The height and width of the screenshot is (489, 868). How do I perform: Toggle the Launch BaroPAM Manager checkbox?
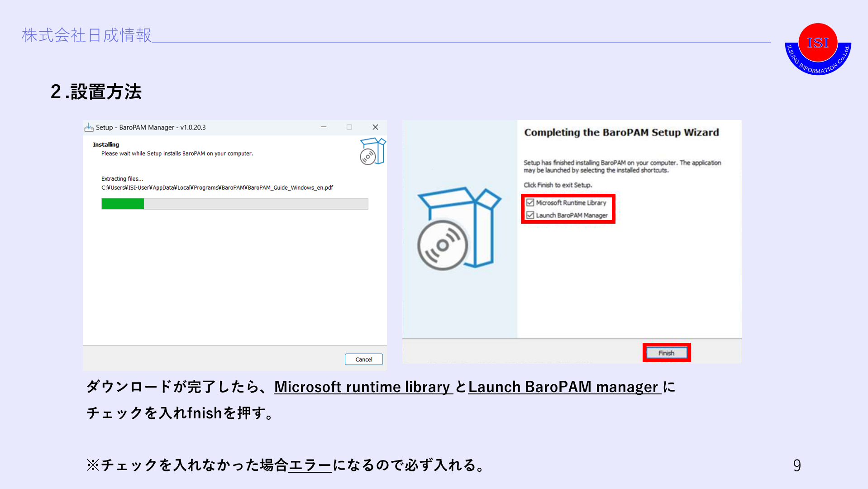pyautogui.click(x=530, y=215)
